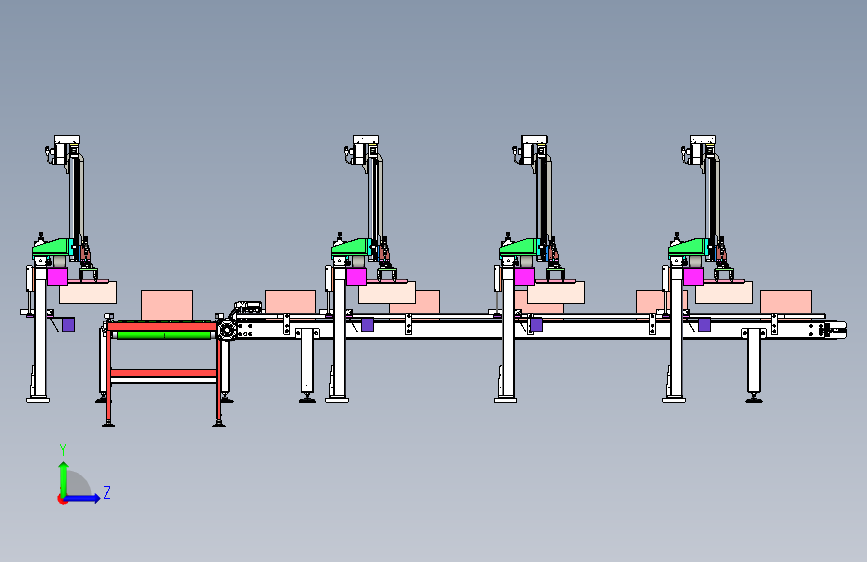Viewport: 867px width, 562px height.
Task: Click the blue Z axis arrow of the triad
Action: [x=82, y=498]
